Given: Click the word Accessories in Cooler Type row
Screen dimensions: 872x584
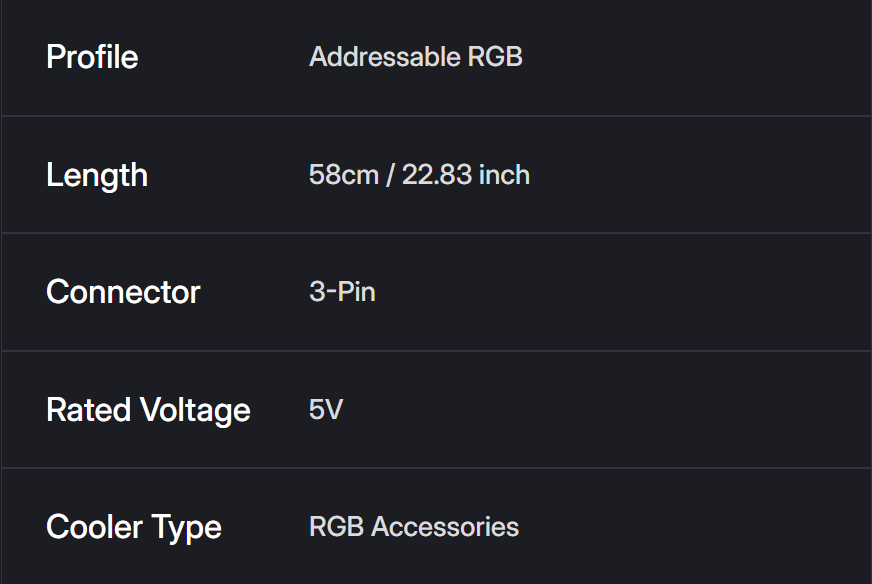Looking at the screenshot, I should pyautogui.click(x=445, y=527).
